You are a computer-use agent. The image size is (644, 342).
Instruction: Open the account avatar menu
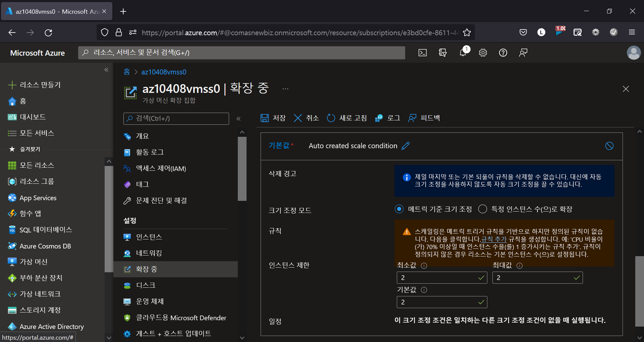[634, 53]
